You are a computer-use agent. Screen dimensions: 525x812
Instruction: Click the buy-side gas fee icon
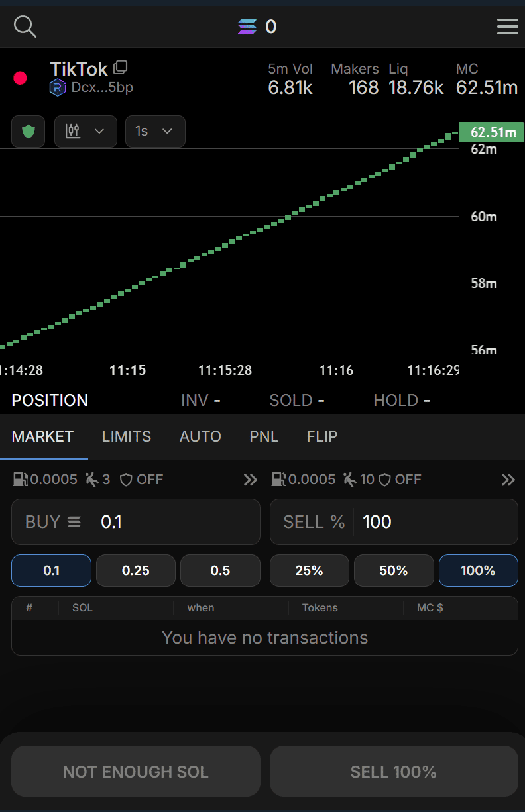coord(20,480)
